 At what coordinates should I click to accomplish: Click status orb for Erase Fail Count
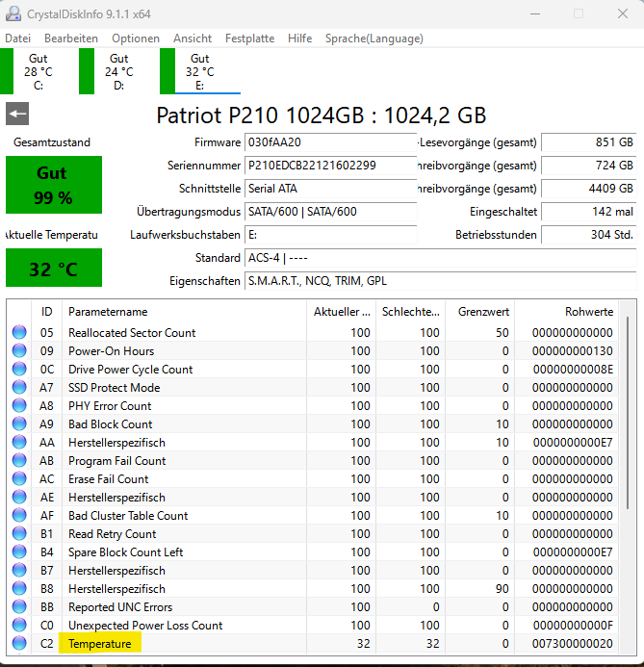19,478
